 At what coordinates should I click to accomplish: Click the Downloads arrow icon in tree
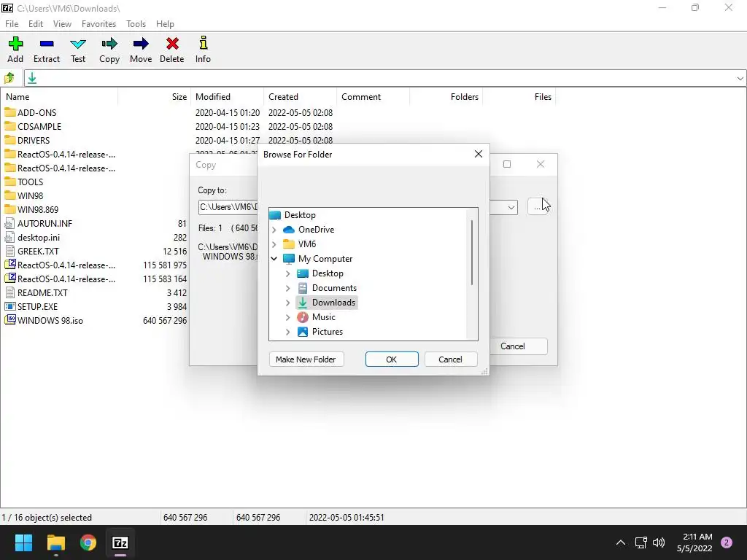[303, 303]
